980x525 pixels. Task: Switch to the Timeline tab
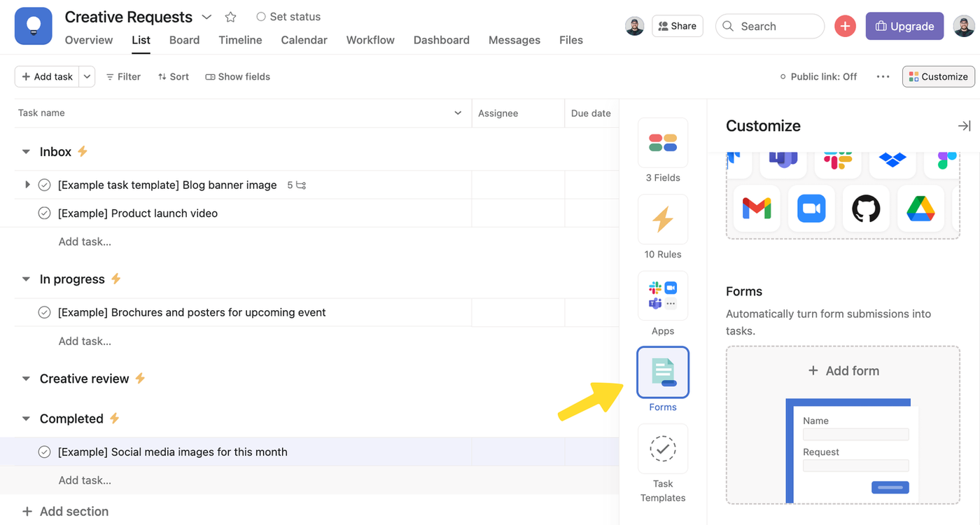point(240,40)
